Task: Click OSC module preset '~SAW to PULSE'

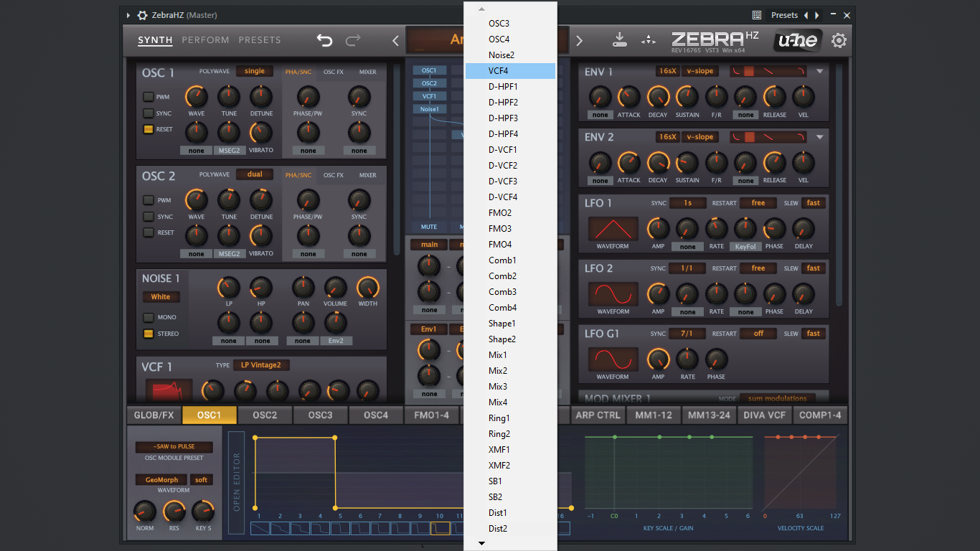Action: click(x=174, y=447)
